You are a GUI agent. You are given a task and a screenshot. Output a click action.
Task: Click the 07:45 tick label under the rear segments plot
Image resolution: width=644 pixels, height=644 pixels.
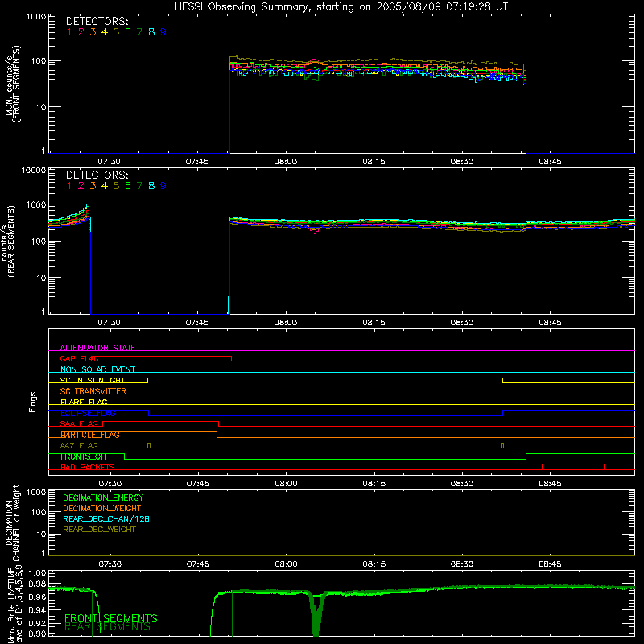click(x=197, y=323)
